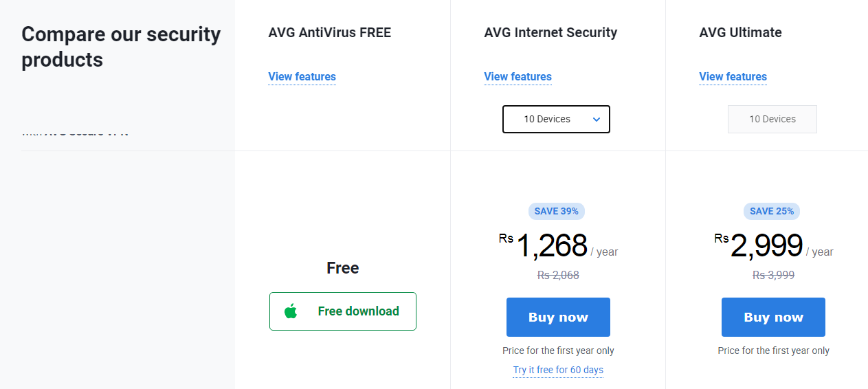Click the AVG Internet Security column heading
Viewport: 868px width, 389px height.
tap(550, 32)
